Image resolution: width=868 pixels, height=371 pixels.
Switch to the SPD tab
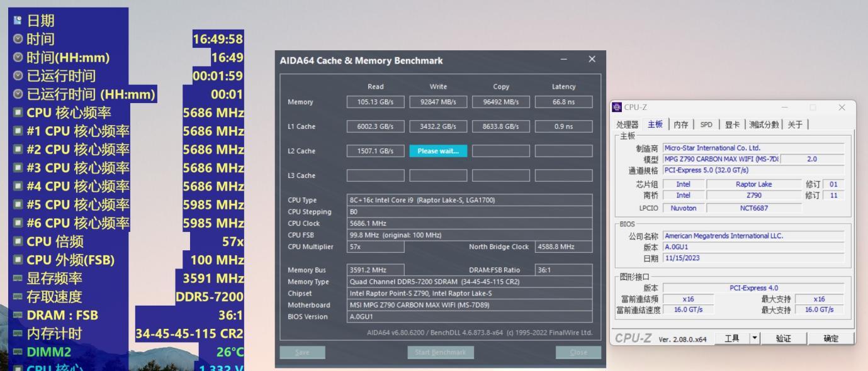(706, 125)
